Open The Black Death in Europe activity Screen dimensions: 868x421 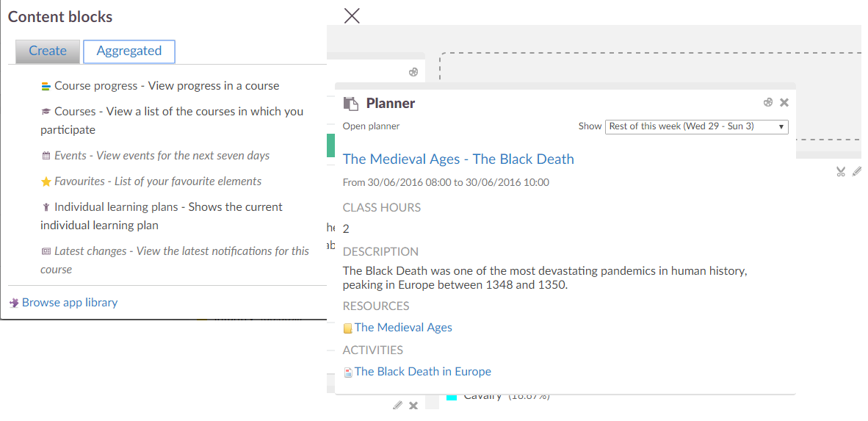[x=422, y=372]
